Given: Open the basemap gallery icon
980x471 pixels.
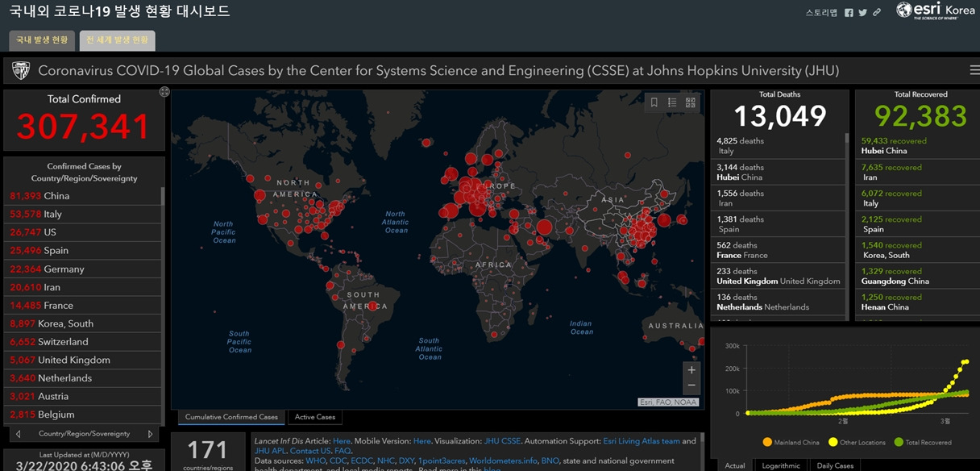Looking at the screenshot, I should tap(691, 102).
